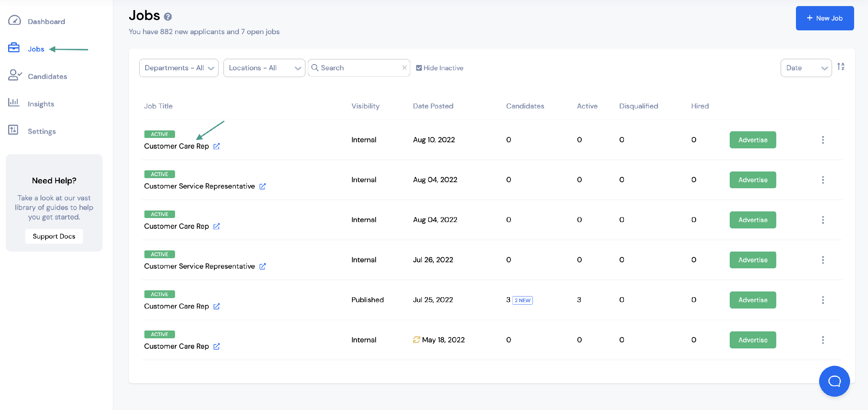
Task: Clear the search field with X icon
Action: [x=404, y=68]
